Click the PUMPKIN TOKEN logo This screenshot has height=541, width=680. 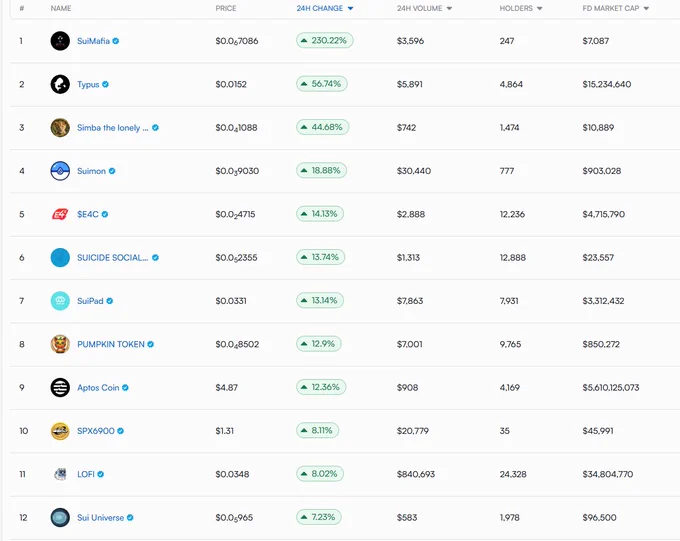point(60,344)
